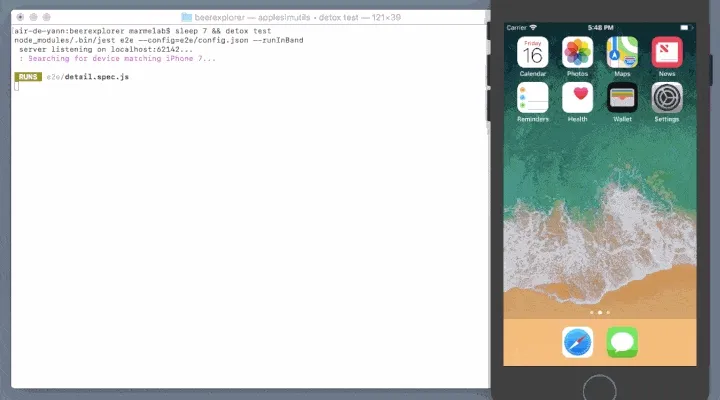Open the Reminders app icon
Viewport: 720px width, 400px height.
(x=533, y=98)
